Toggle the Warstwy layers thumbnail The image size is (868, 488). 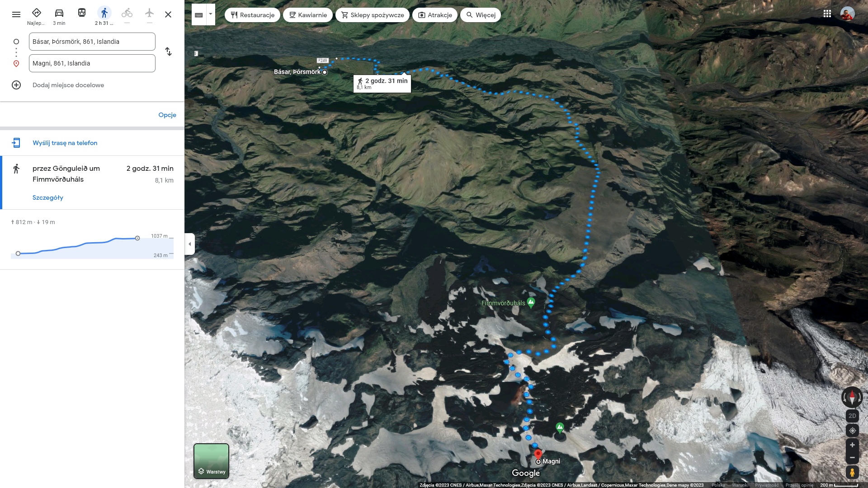tap(211, 461)
